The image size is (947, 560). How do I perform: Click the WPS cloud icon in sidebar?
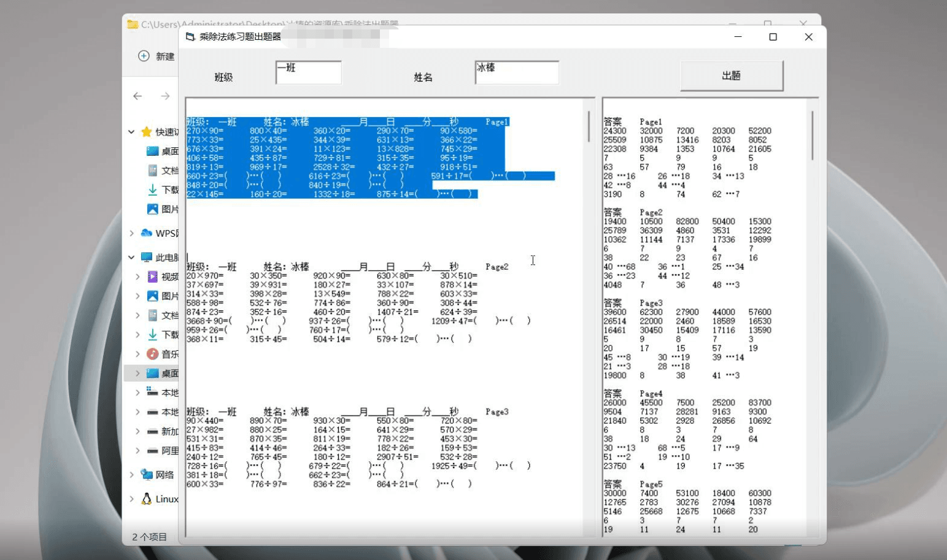pos(146,233)
